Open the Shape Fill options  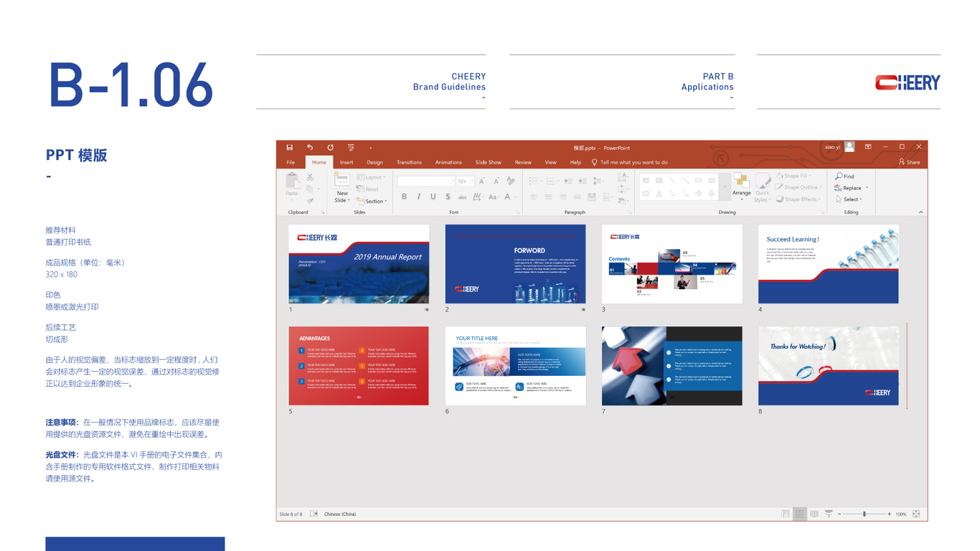click(793, 176)
